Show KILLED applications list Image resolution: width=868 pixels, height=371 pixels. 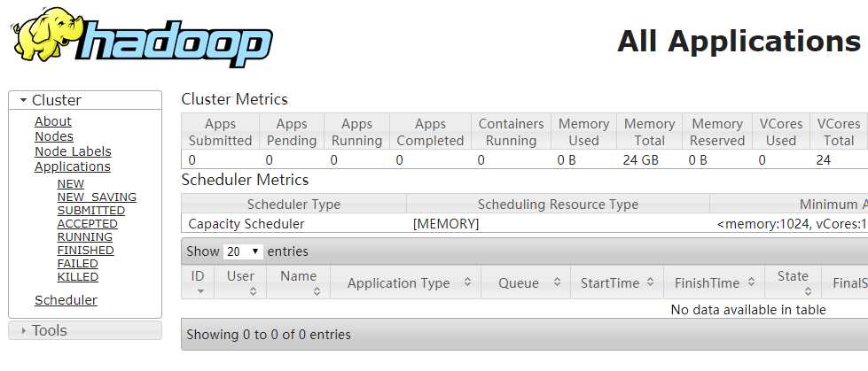[x=78, y=277]
